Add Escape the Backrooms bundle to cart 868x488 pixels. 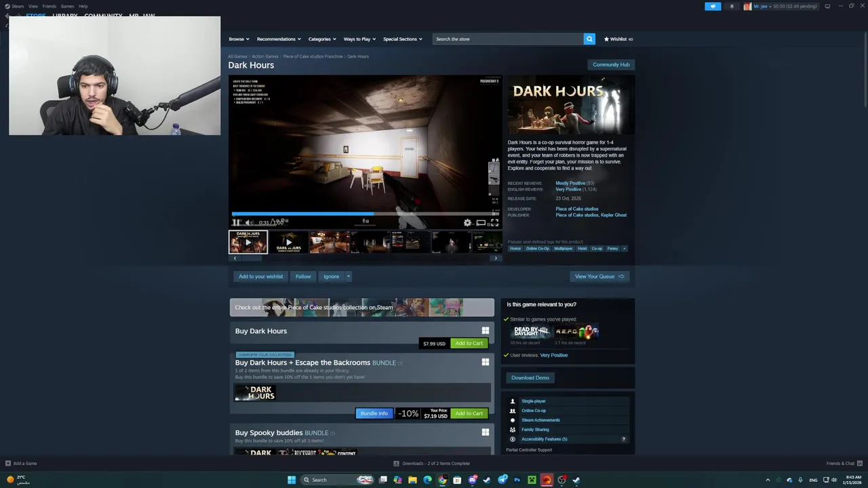(469, 413)
